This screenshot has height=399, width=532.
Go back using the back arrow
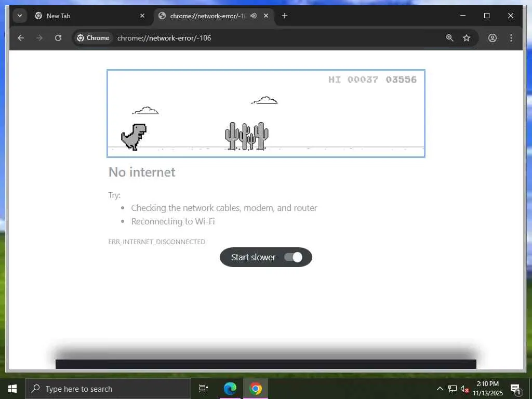pyautogui.click(x=21, y=38)
